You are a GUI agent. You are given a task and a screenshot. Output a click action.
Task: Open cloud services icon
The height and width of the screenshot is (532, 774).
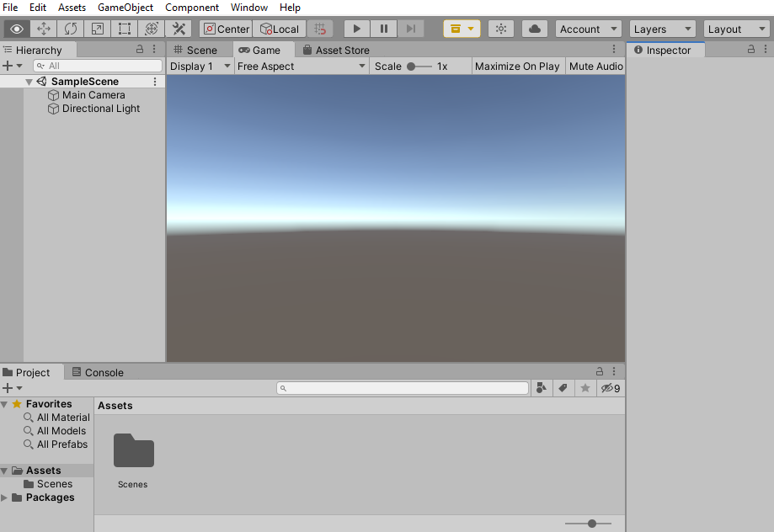point(535,29)
